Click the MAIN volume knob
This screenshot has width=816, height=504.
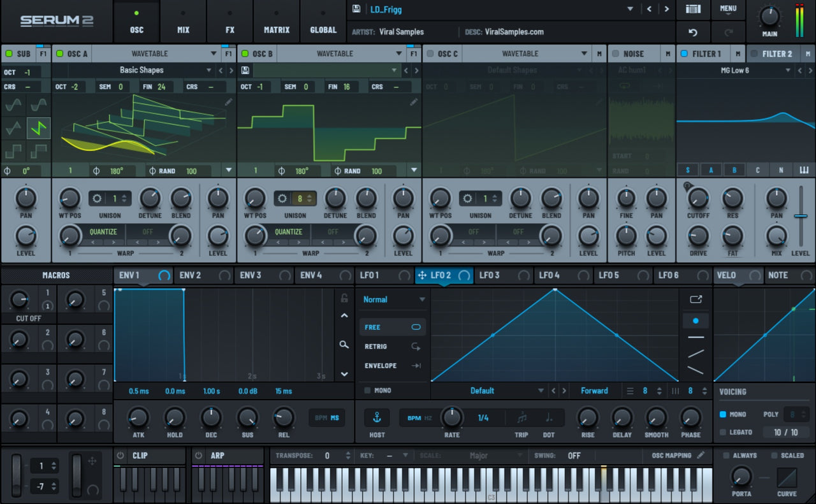coord(770,16)
